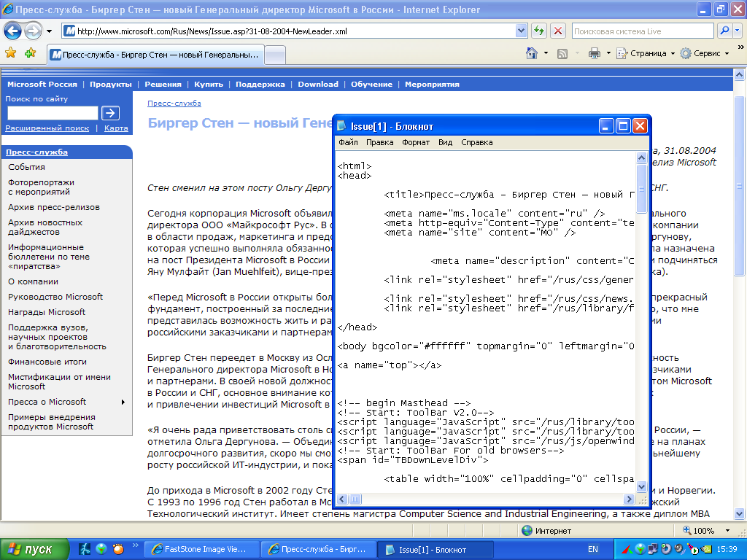
Task: Click the IE Back navigation button
Action: [13, 31]
